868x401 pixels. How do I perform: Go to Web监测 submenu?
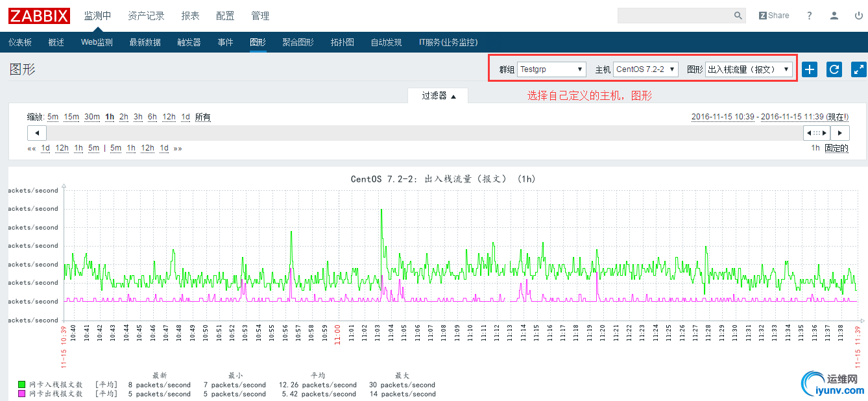[97, 42]
